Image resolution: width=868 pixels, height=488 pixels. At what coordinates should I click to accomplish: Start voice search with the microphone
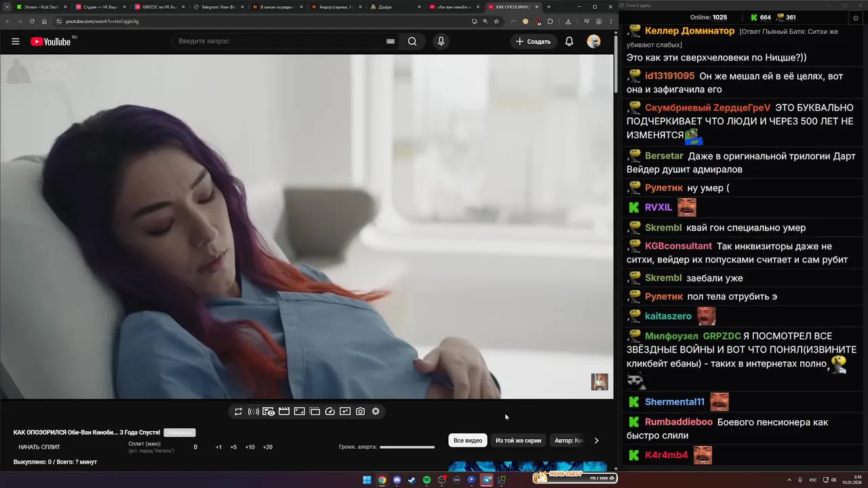pos(441,41)
